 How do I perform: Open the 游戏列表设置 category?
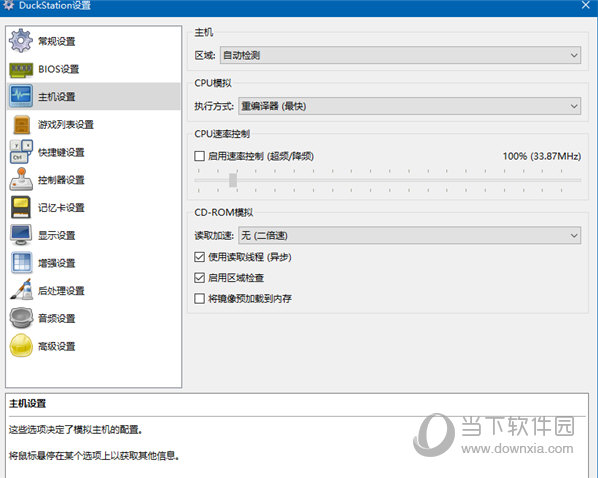click(x=94, y=124)
